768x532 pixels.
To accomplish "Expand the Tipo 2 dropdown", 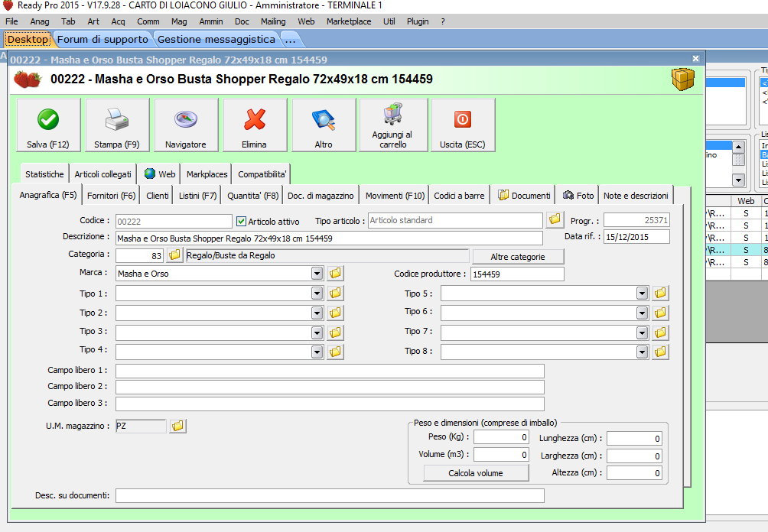I will 317,313.
